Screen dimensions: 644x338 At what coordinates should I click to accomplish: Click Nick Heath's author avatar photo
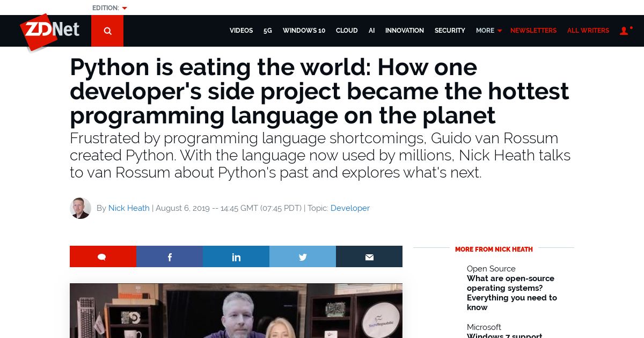[x=80, y=208]
